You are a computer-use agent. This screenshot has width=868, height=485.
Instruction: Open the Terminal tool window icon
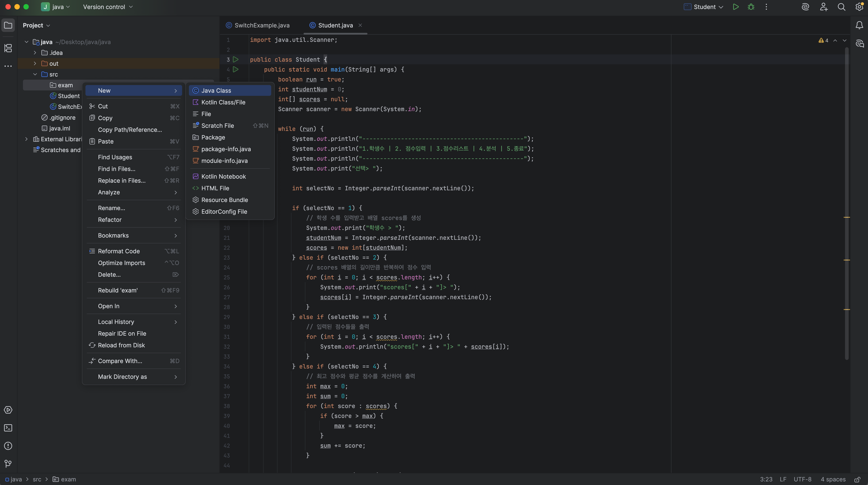(x=8, y=428)
